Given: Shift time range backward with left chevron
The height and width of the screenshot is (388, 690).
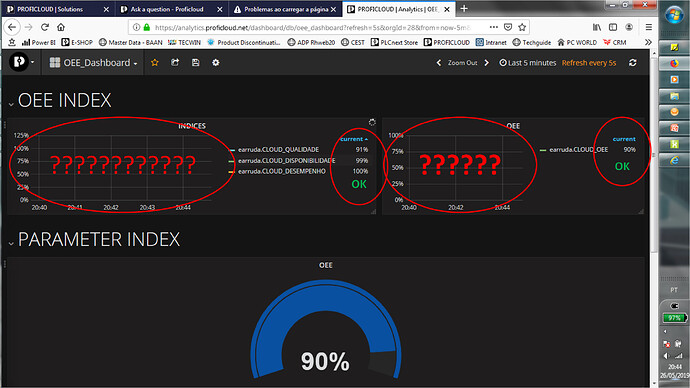Looking at the screenshot, I should click(x=439, y=63).
